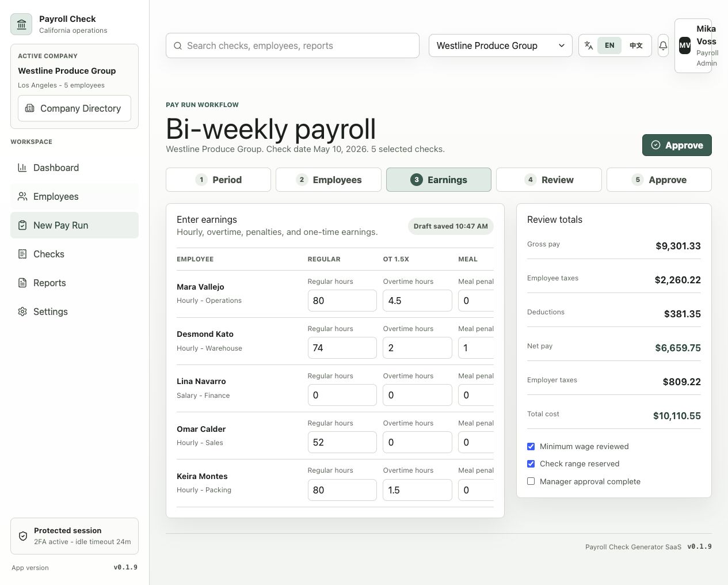Edit Desmond Kato overtime hours field
Image resolution: width=728 pixels, height=585 pixels.
[417, 348]
